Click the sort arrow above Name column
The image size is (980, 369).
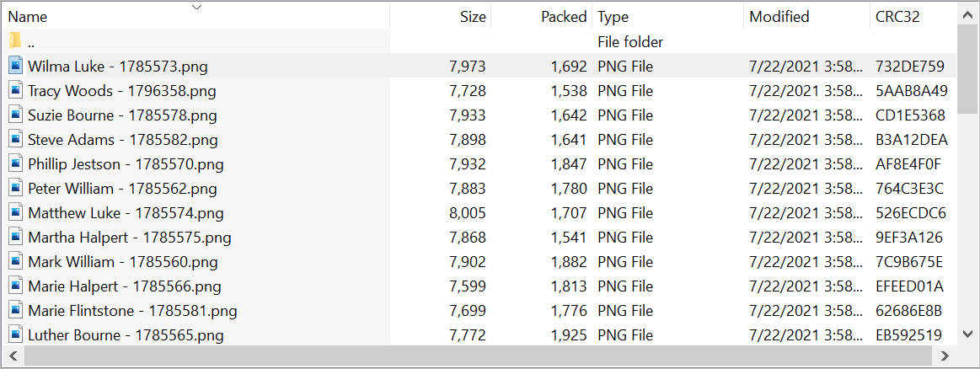pyautogui.click(x=197, y=8)
